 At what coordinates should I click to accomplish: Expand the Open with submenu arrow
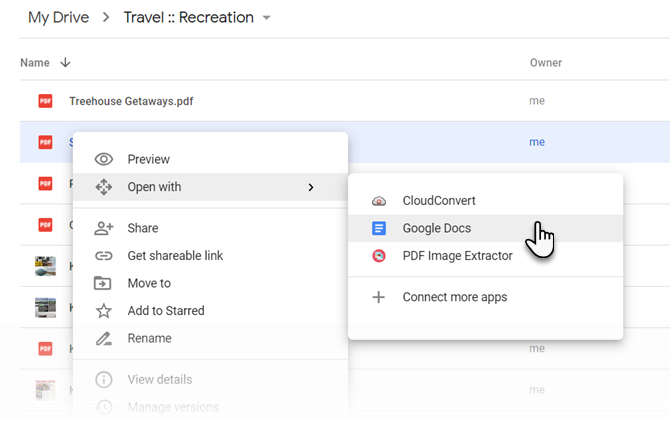pyautogui.click(x=311, y=187)
